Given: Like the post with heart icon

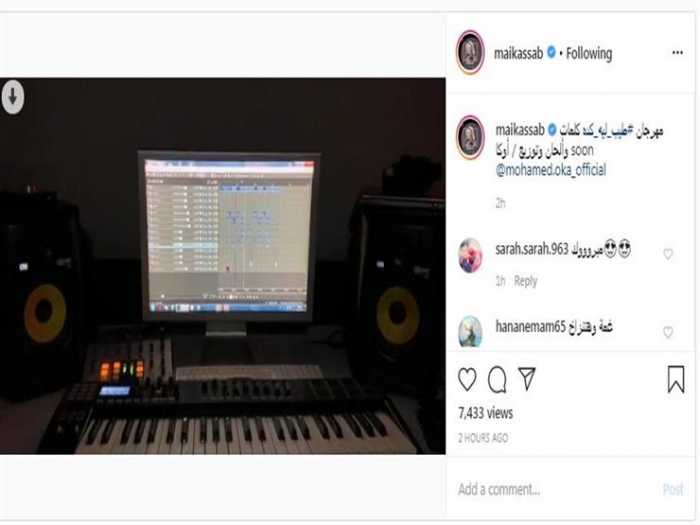Looking at the screenshot, I should click(467, 379).
